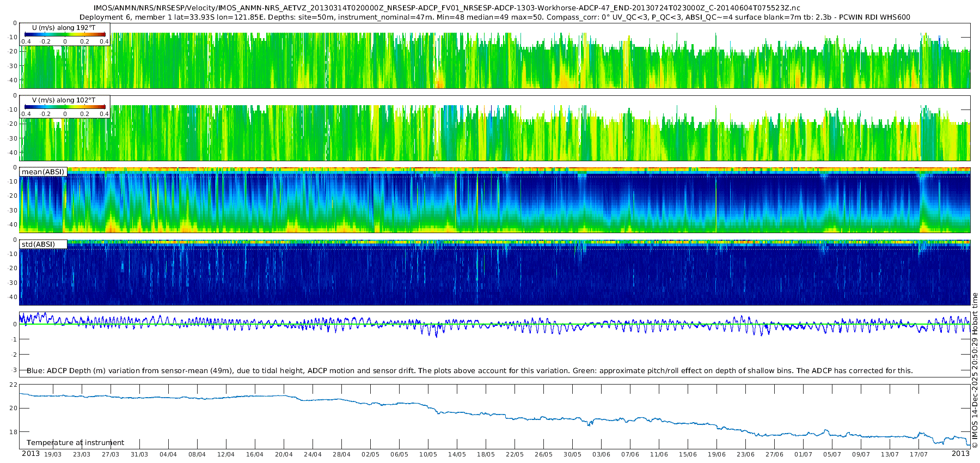980x463 pixels.
Task: Click the 19/03 date tick label
Action: pyautogui.click(x=53, y=455)
